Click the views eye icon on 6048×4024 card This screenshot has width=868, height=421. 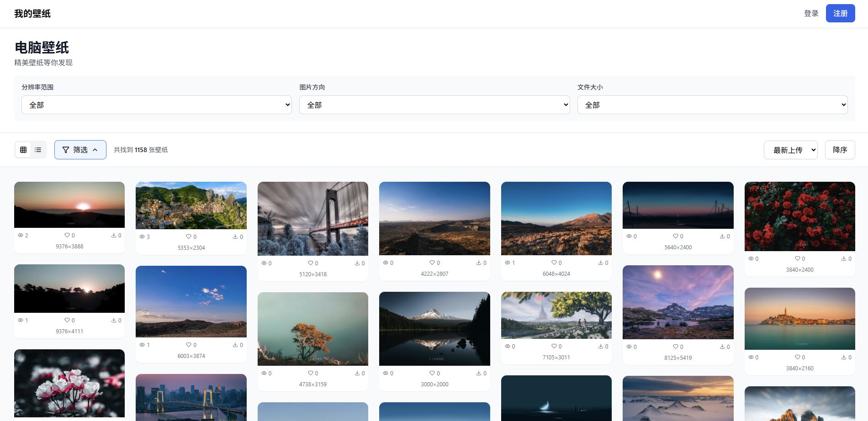(507, 263)
